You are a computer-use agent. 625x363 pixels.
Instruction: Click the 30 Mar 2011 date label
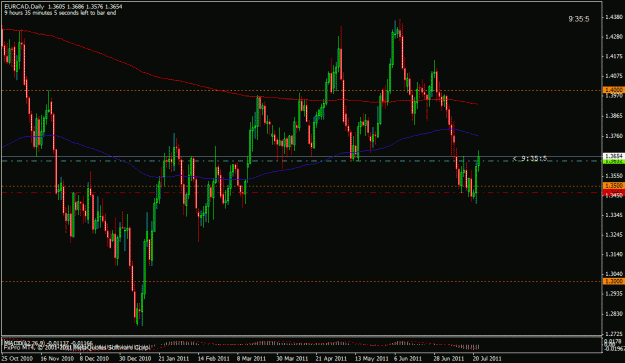pos(291,358)
